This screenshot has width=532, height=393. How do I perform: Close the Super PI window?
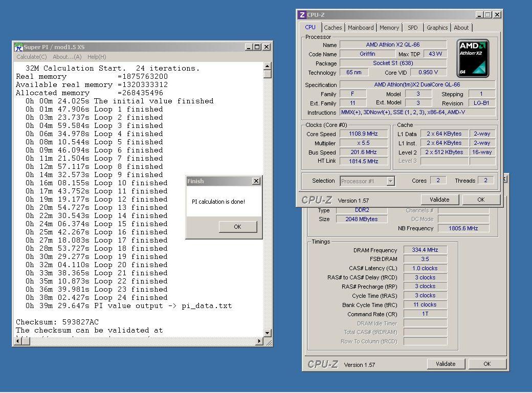coord(267,47)
